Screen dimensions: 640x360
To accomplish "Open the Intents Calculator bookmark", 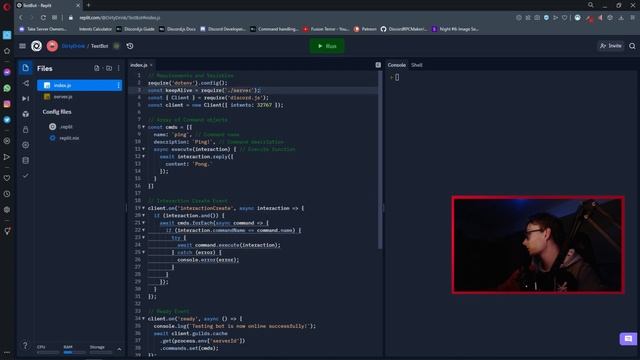I will point(95,29).
